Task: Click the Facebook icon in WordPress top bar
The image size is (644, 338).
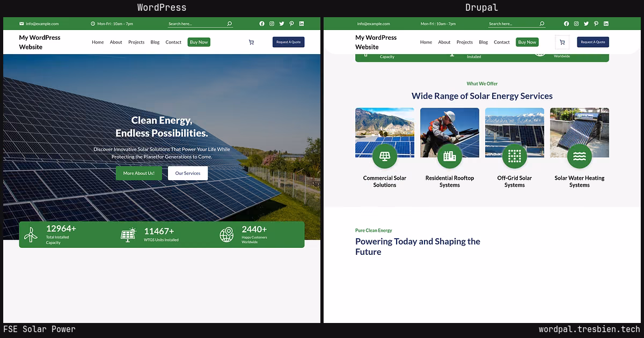Action: pyautogui.click(x=262, y=24)
